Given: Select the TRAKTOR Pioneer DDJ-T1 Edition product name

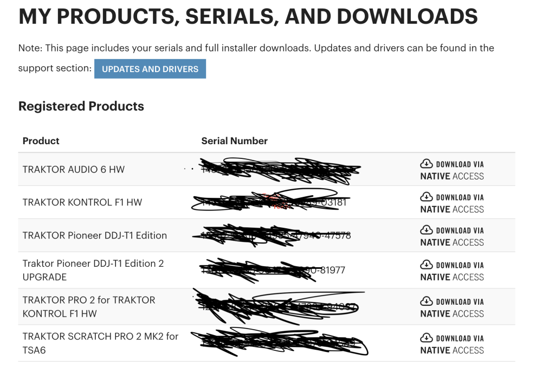Looking at the screenshot, I should click(95, 235).
